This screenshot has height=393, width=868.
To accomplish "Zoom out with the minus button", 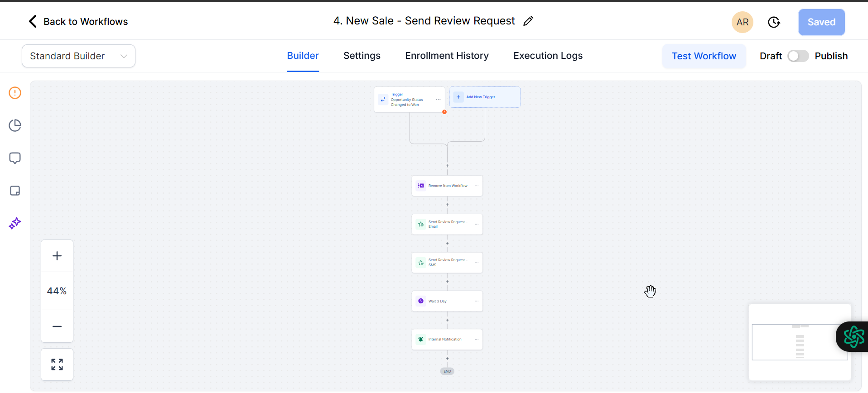I will click(x=57, y=326).
